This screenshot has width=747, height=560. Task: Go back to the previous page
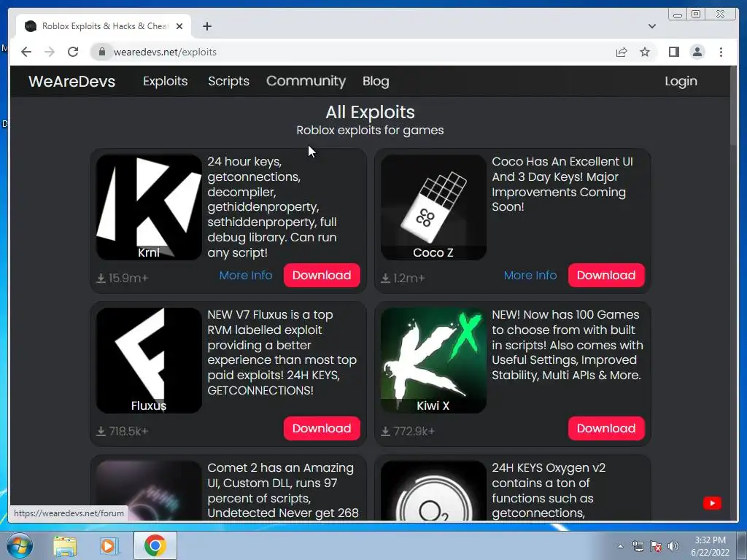click(x=26, y=52)
